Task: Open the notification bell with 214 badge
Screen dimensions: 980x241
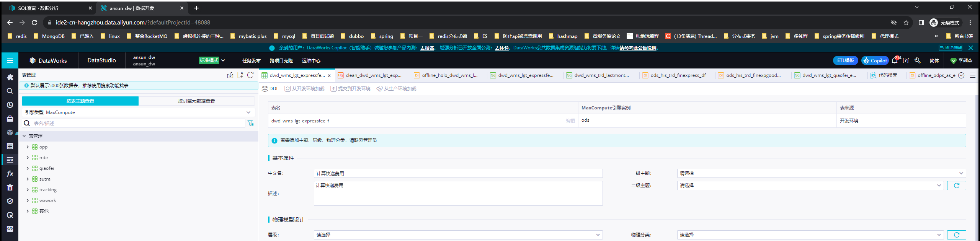Action: click(x=895, y=60)
